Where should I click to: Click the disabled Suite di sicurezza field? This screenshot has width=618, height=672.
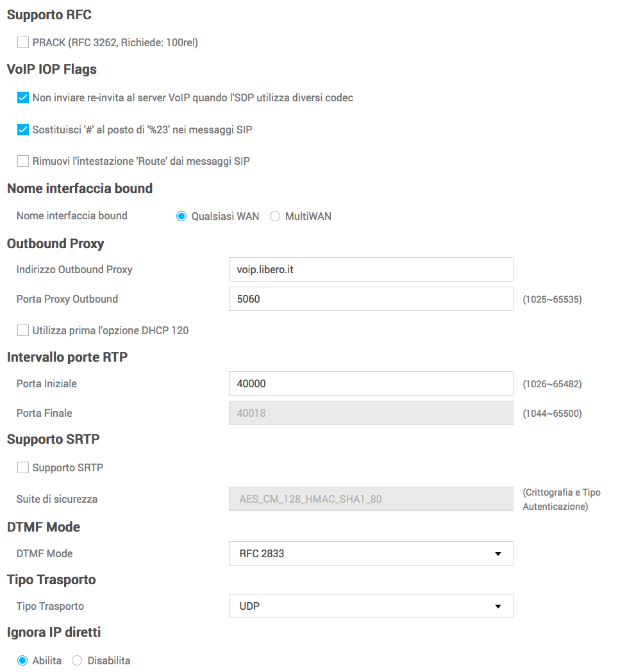pos(371,498)
